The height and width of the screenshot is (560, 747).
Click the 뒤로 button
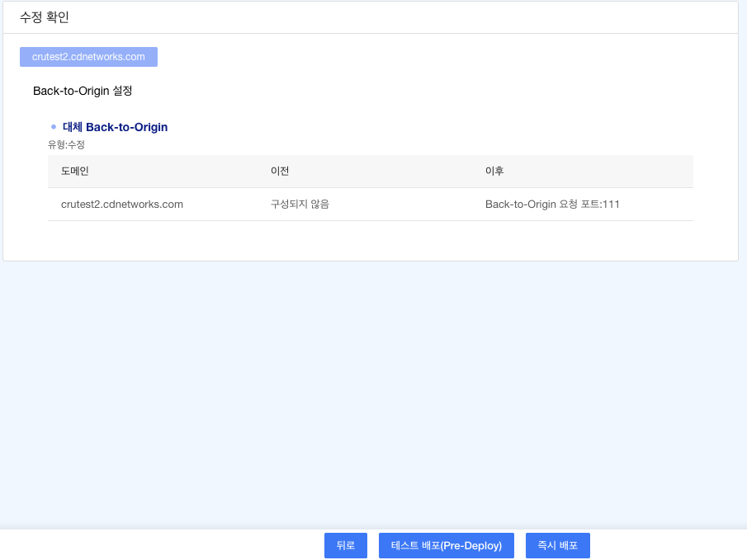[345, 545]
